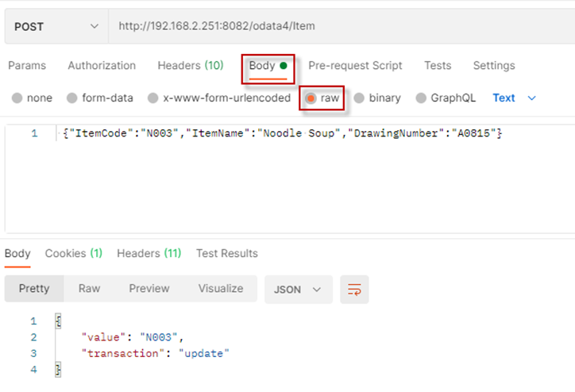
Task: Click the "value": "N003" response line
Action: [x=133, y=337]
